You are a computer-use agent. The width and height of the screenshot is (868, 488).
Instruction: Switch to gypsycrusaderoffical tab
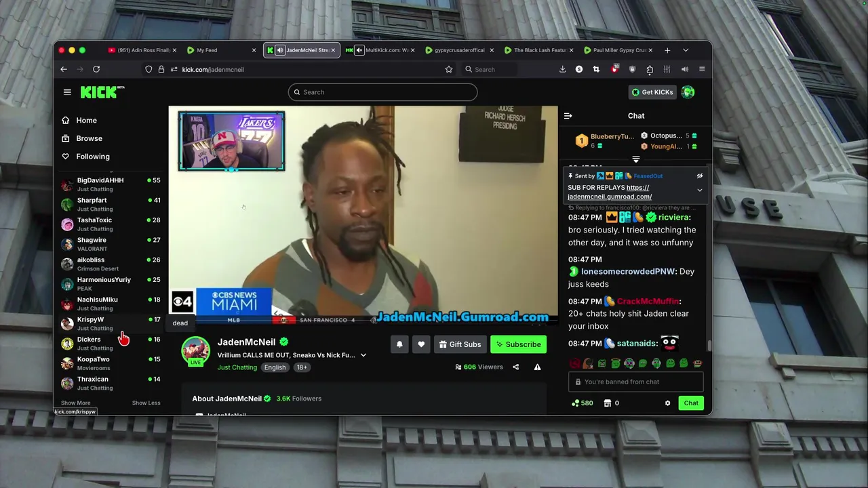pyautogui.click(x=461, y=50)
